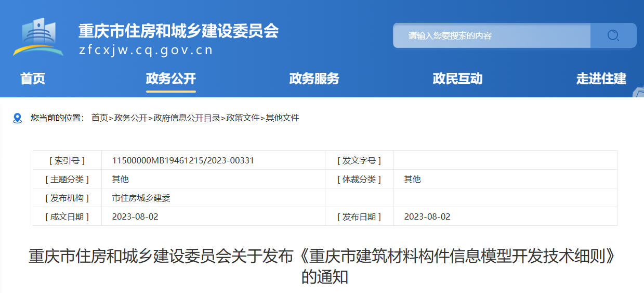The height and width of the screenshot is (293, 644).
Task: Click the blue location pin icon
Action: click(x=18, y=118)
